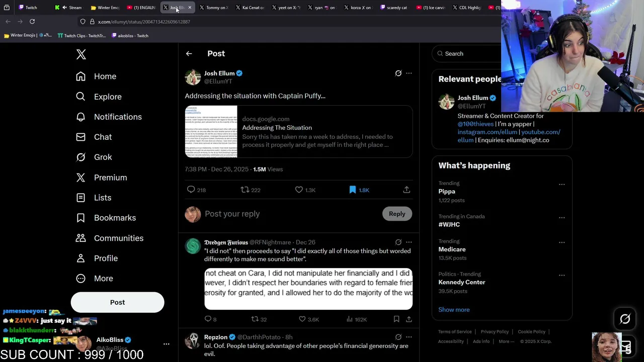
Task: Click the back arrow next to Post
Action: pos(189,53)
